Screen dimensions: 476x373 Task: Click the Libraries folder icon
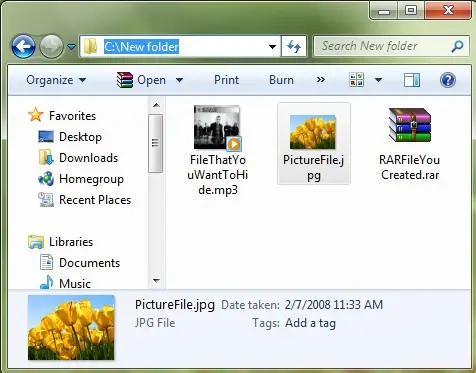point(36,242)
